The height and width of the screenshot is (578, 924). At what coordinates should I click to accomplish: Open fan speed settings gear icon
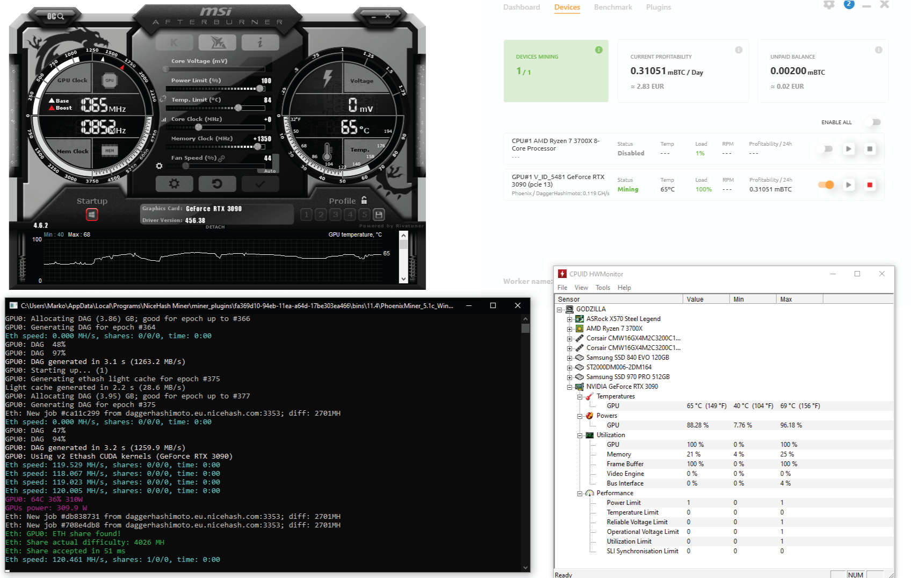pyautogui.click(x=159, y=166)
